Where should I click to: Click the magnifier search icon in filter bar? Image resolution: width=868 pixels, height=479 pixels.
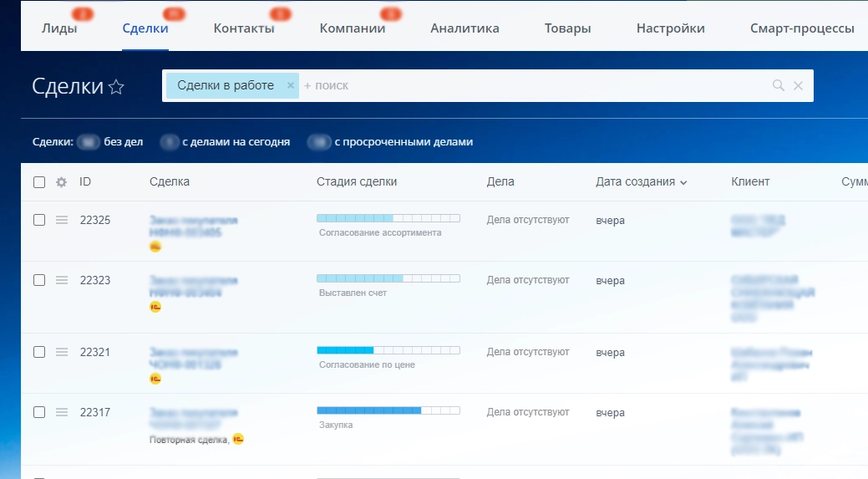point(778,85)
